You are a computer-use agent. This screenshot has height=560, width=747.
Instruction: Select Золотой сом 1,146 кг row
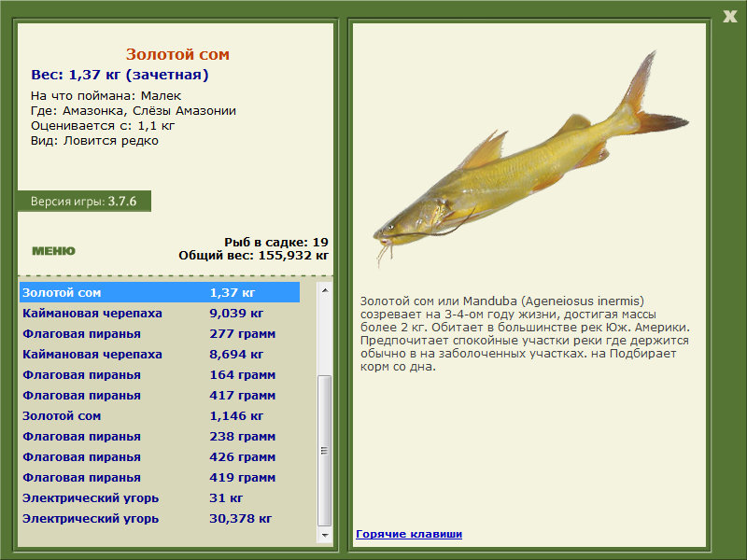[160, 415]
